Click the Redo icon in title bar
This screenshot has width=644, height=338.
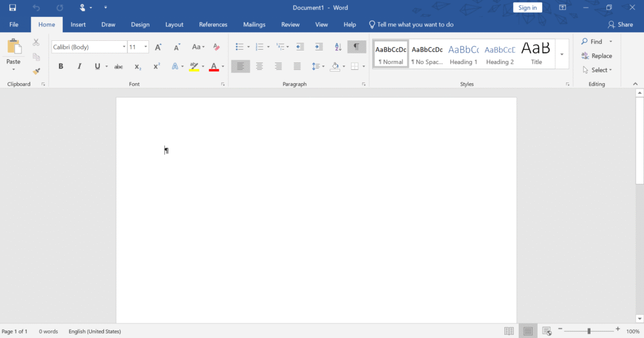60,8
